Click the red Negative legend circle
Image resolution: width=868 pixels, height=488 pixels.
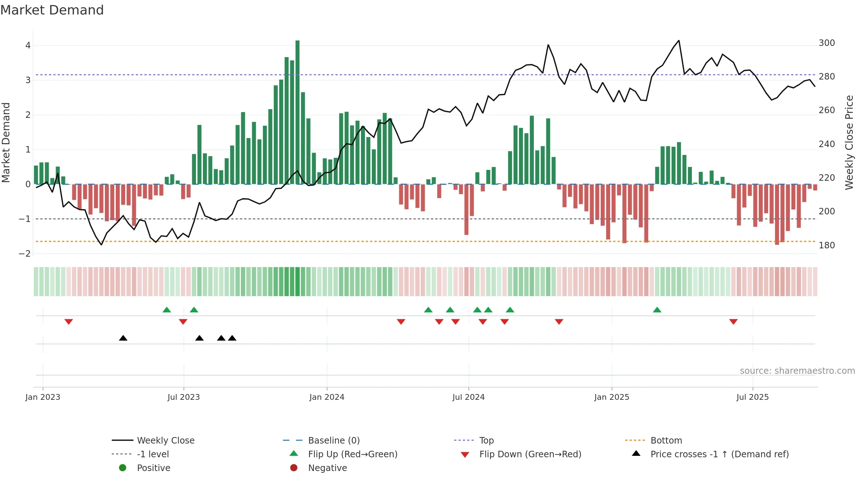click(294, 468)
